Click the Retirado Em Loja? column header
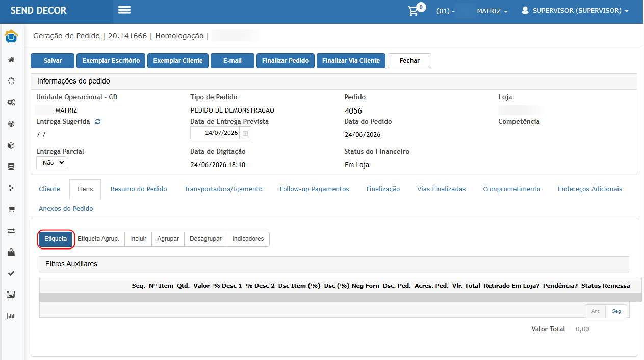Image resolution: width=644 pixels, height=360 pixels. (511, 286)
